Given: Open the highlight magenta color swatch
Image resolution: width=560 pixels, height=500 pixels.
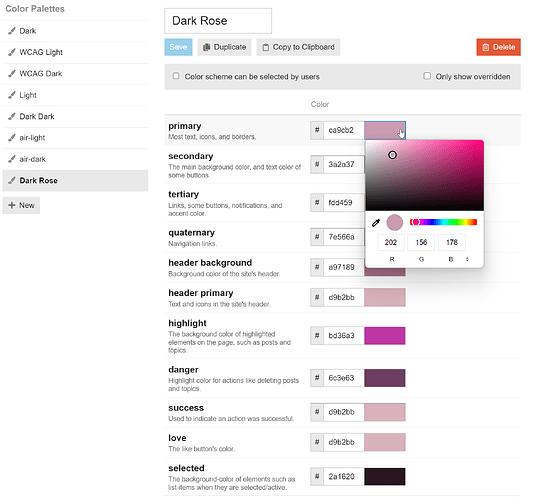Looking at the screenshot, I should pyautogui.click(x=385, y=336).
